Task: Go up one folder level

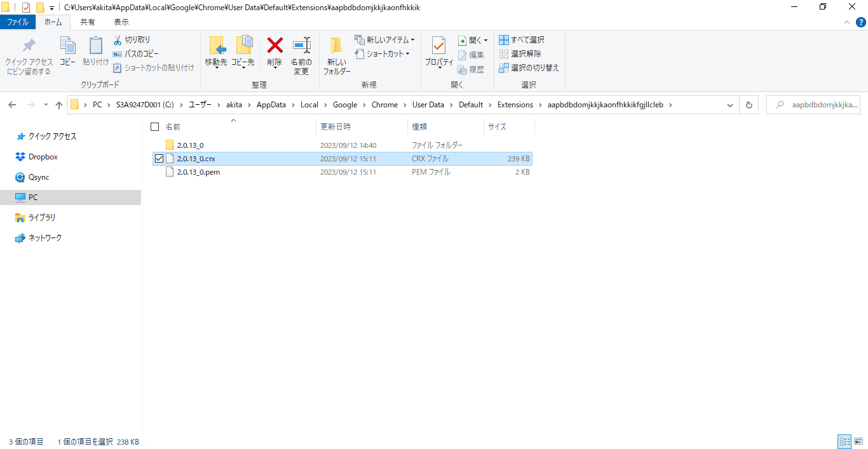Action: [58, 104]
